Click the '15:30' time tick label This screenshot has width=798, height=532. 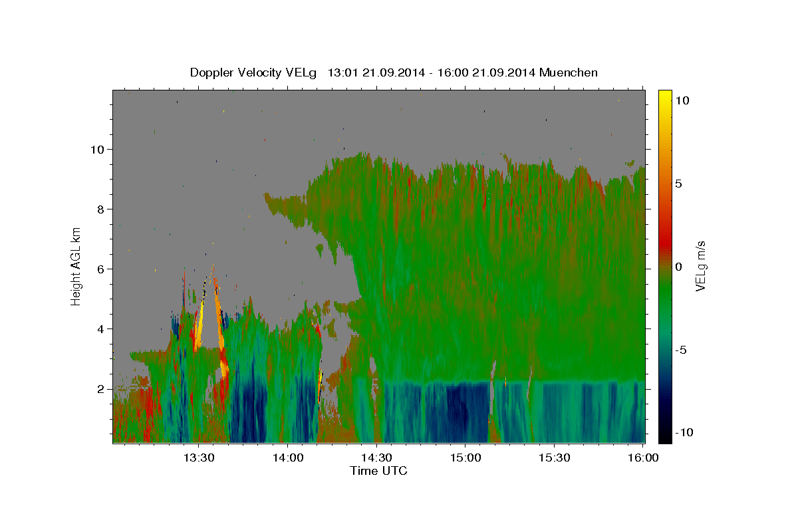coord(554,458)
